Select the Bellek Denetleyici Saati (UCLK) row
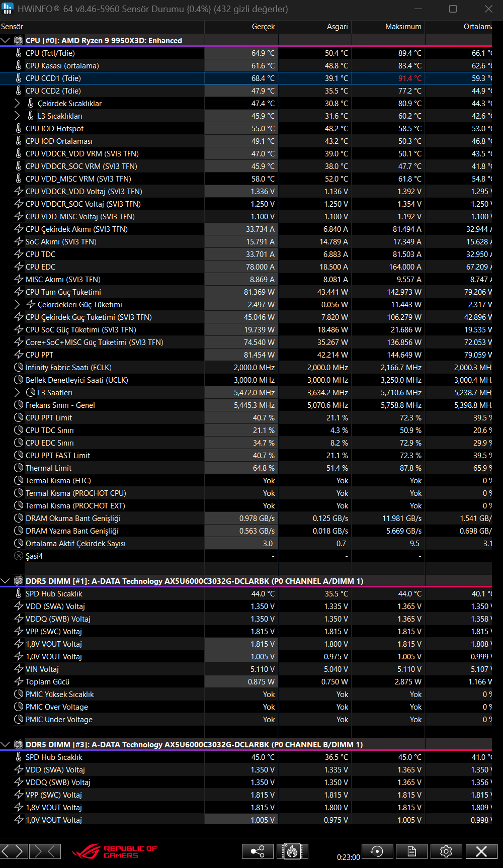The image size is (503, 868). pyautogui.click(x=246, y=380)
